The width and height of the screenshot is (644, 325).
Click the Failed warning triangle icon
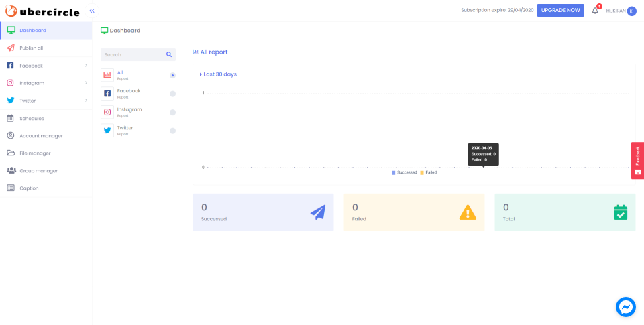[468, 212]
